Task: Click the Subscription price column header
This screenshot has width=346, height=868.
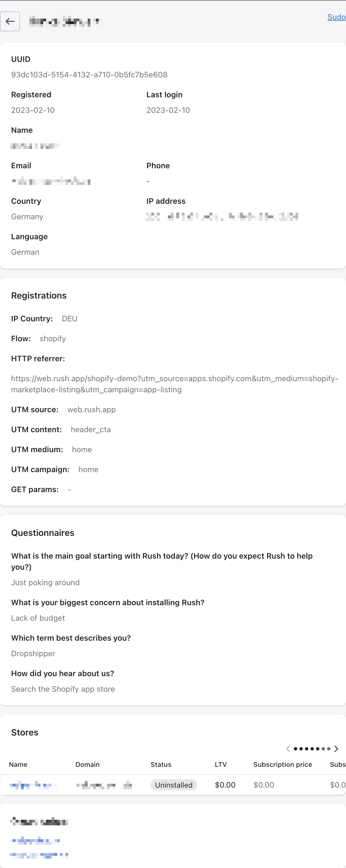Action: tap(283, 765)
